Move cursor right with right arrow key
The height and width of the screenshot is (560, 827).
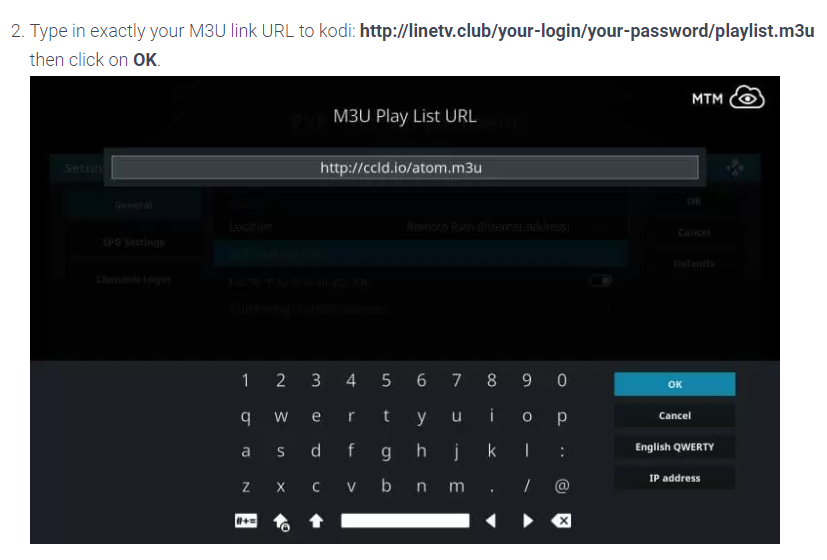(527, 521)
